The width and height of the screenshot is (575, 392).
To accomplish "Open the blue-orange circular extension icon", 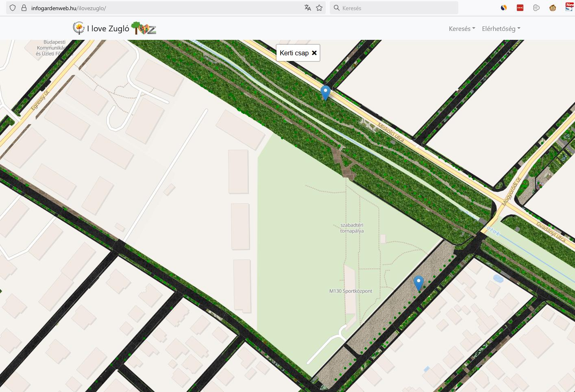I will (503, 8).
